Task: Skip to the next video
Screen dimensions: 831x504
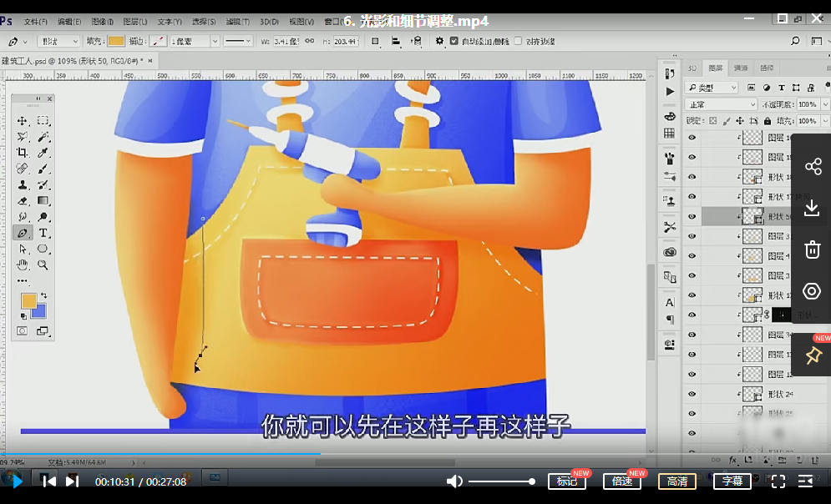Action: click(x=73, y=481)
